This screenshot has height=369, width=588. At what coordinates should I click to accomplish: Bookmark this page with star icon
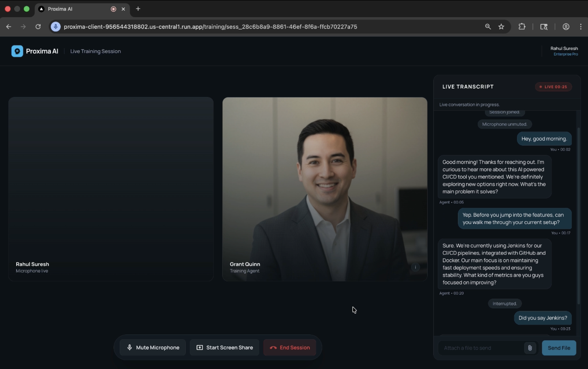501,27
